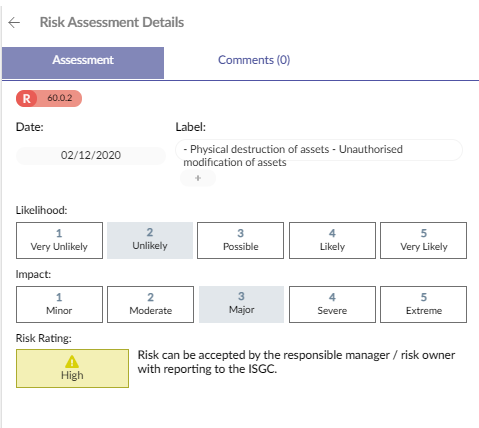This screenshot has height=428, width=479.
Task: Click the yellow High risk rating box
Action: coord(72,368)
